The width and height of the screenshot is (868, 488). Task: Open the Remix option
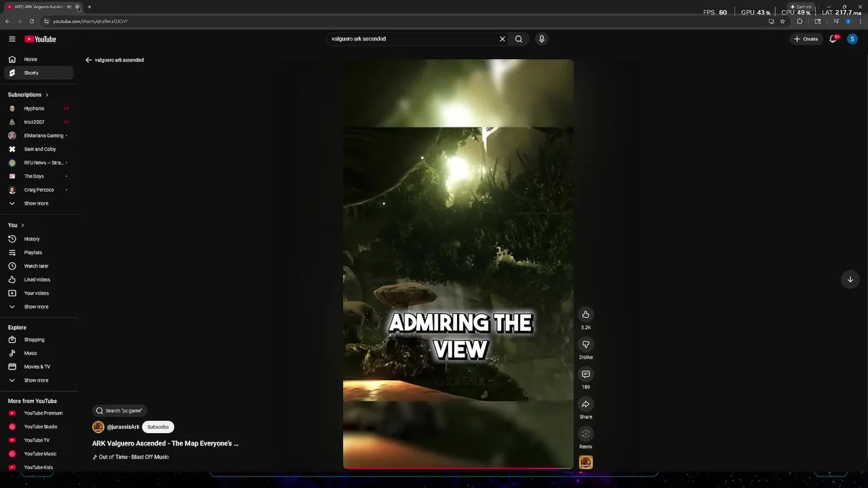pos(586,434)
